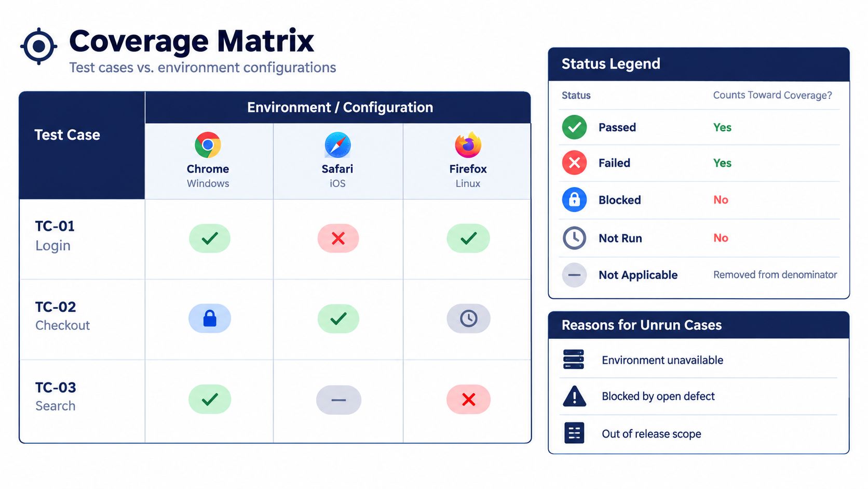Screen dimensions: 868x489
Task: Click the TC-03 Safari not-applicable status
Action: [338, 400]
